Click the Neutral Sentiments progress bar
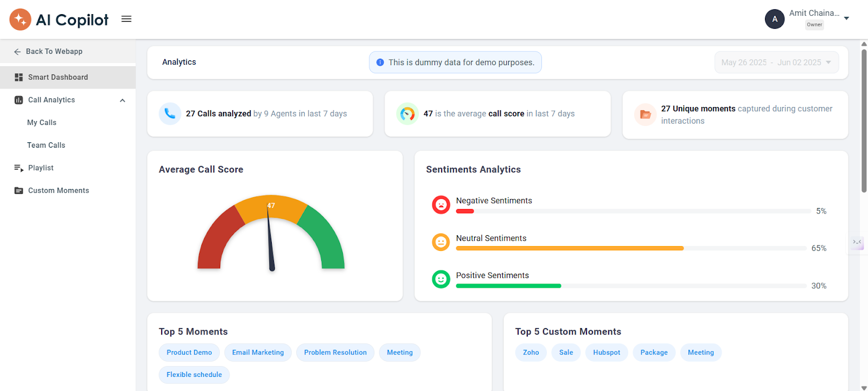This screenshot has height=391, width=868. pos(631,248)
